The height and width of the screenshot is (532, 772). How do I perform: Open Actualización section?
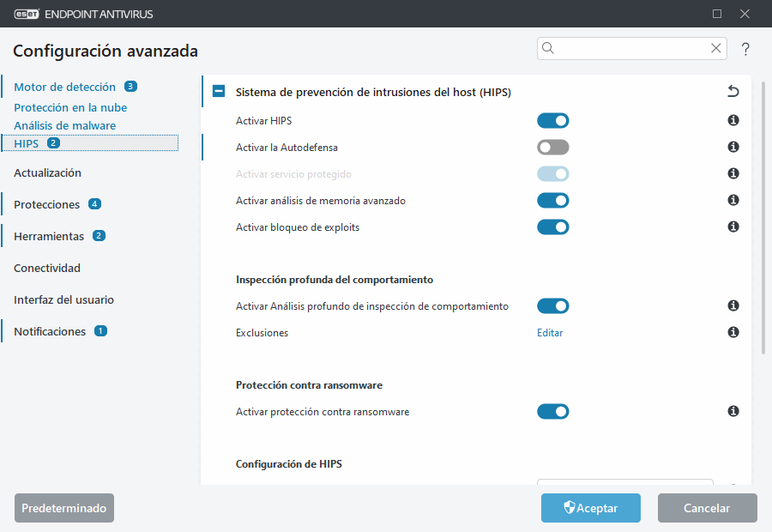[47, 173]
